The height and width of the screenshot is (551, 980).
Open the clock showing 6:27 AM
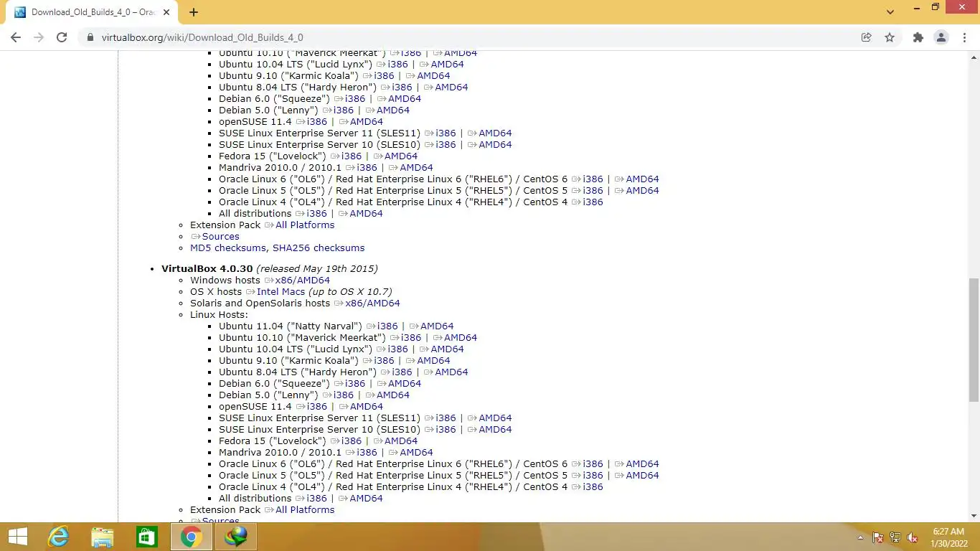[x=948, y=537]
